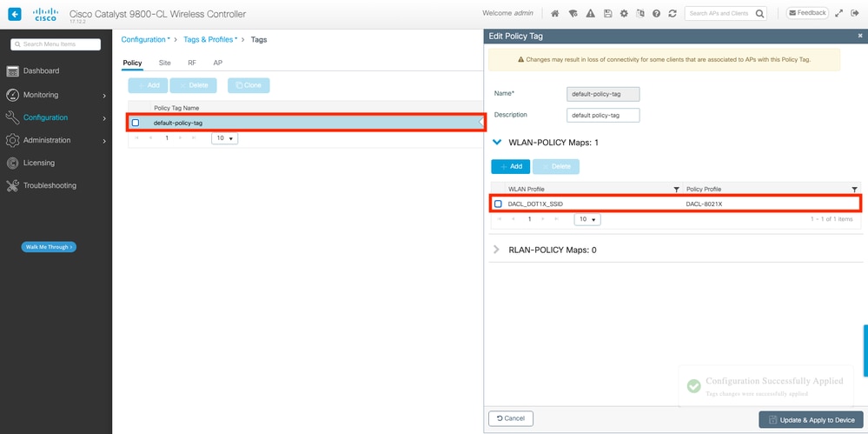Click Delete button under WLAN-POLICY Maps

pyautogui.click(x=556, y=167)
